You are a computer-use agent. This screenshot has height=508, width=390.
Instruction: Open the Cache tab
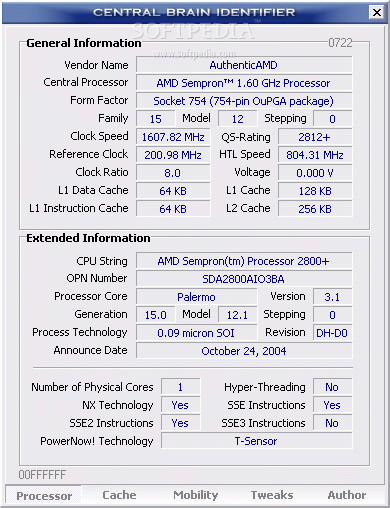click(x=119, y=495)
